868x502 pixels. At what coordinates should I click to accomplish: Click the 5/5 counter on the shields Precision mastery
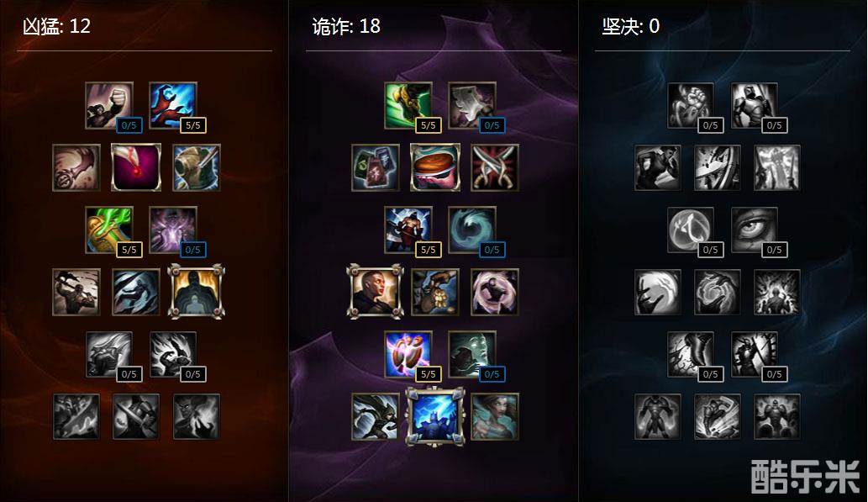[x=429, y=374]
